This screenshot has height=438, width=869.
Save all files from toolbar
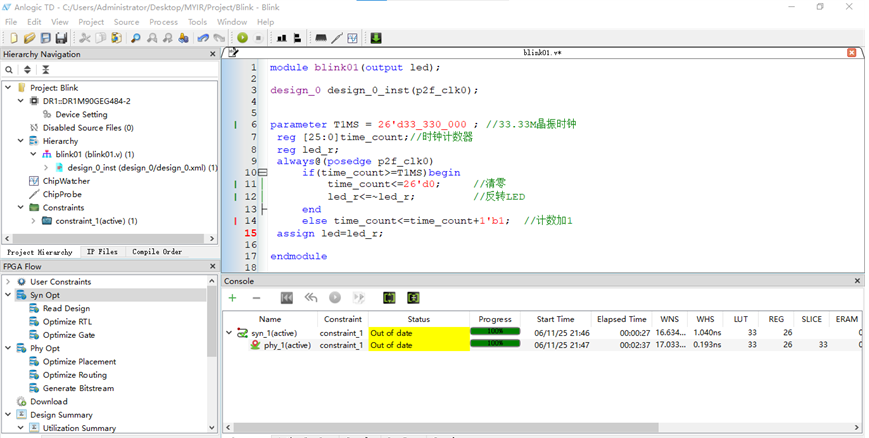click(x=61, y=38)
